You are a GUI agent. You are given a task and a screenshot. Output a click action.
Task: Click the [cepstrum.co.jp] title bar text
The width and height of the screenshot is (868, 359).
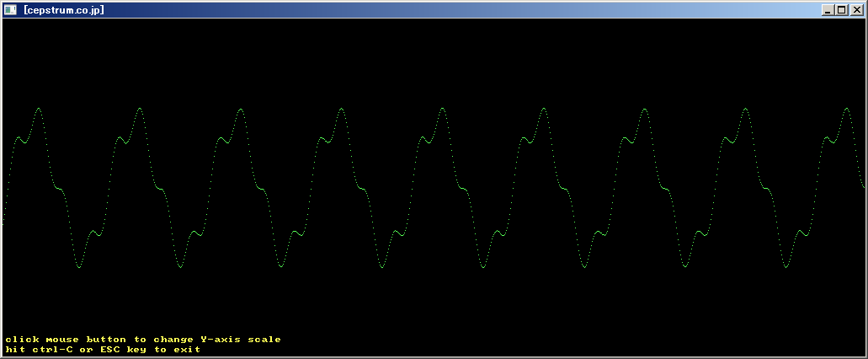pyautogui.click(x=63, y=9)
